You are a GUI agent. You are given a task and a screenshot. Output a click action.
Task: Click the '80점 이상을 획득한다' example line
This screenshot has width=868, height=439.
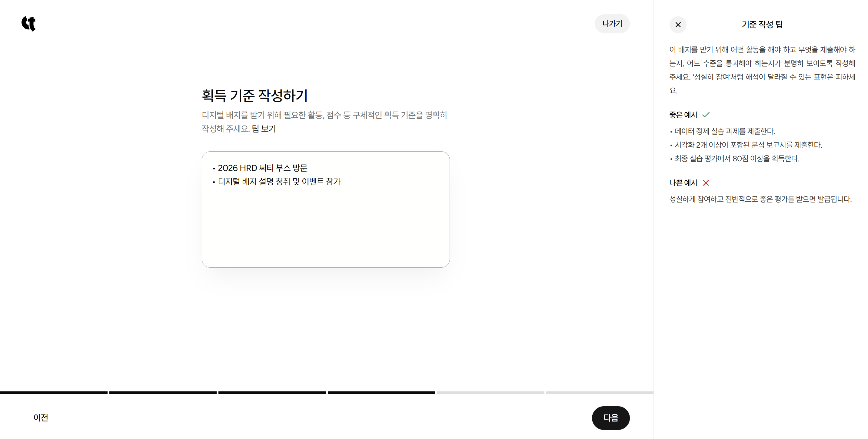737,159
